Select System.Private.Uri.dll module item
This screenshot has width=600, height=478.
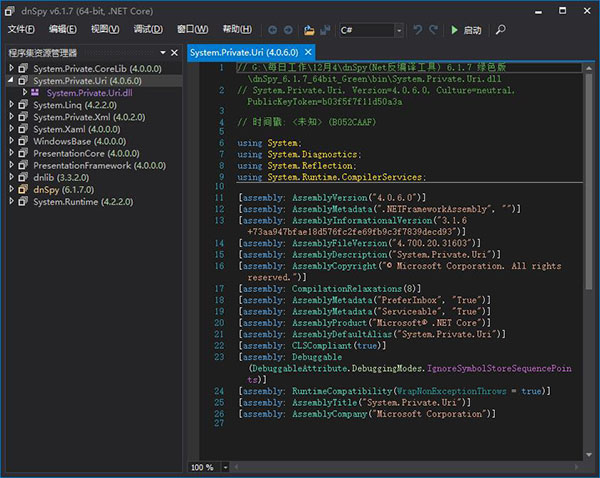tap(90, 93)
